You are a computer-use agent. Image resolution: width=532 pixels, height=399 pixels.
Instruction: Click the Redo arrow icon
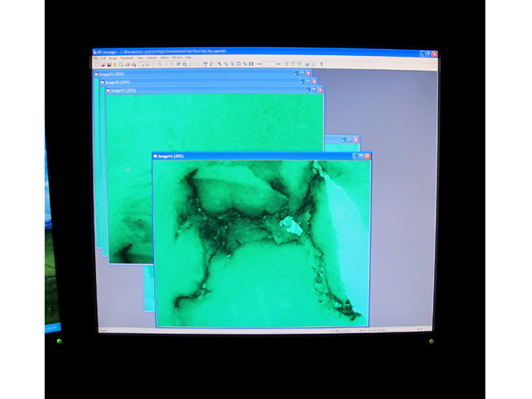[x=198, y=64]
